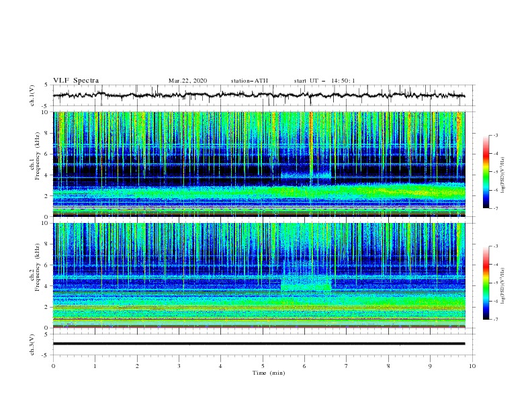Click the "station=ATH" header label
Viewport: 532px width, 411px height.
pos(249,81)
